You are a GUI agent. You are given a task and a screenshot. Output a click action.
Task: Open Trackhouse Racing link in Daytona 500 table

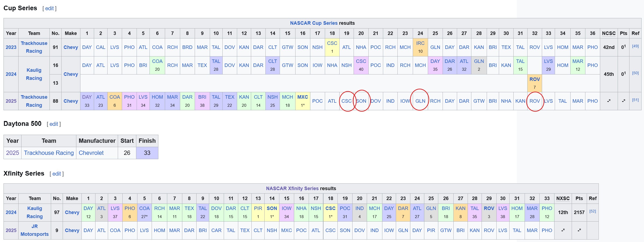coord(49,153)
